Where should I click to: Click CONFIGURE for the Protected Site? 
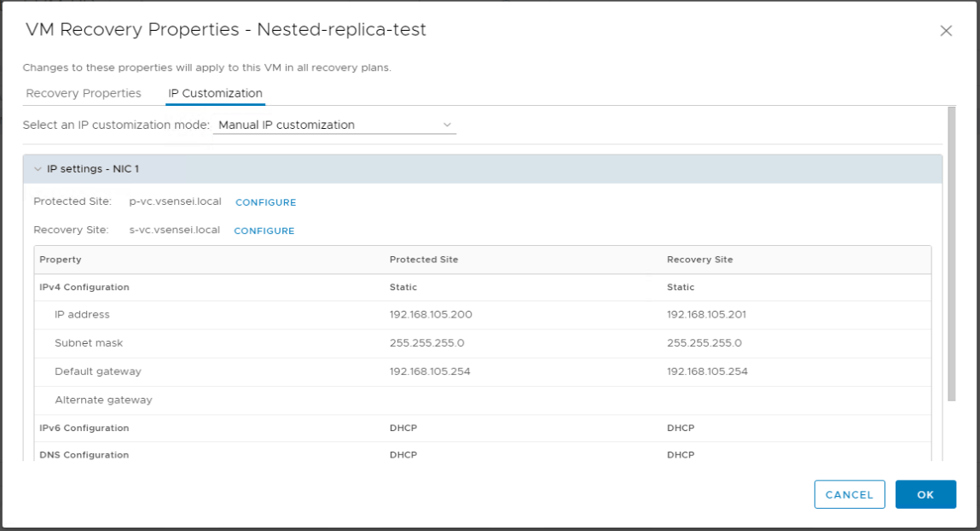coord(265,202)
